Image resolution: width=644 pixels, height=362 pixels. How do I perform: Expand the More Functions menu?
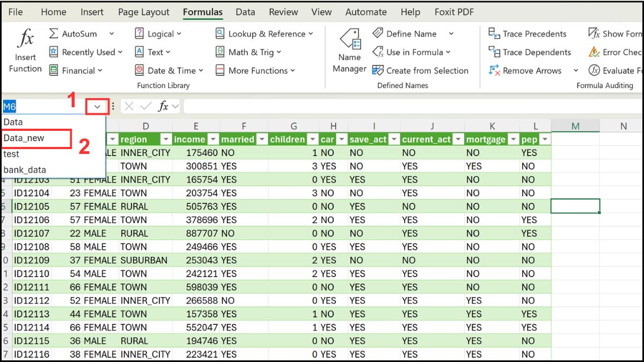255,70
